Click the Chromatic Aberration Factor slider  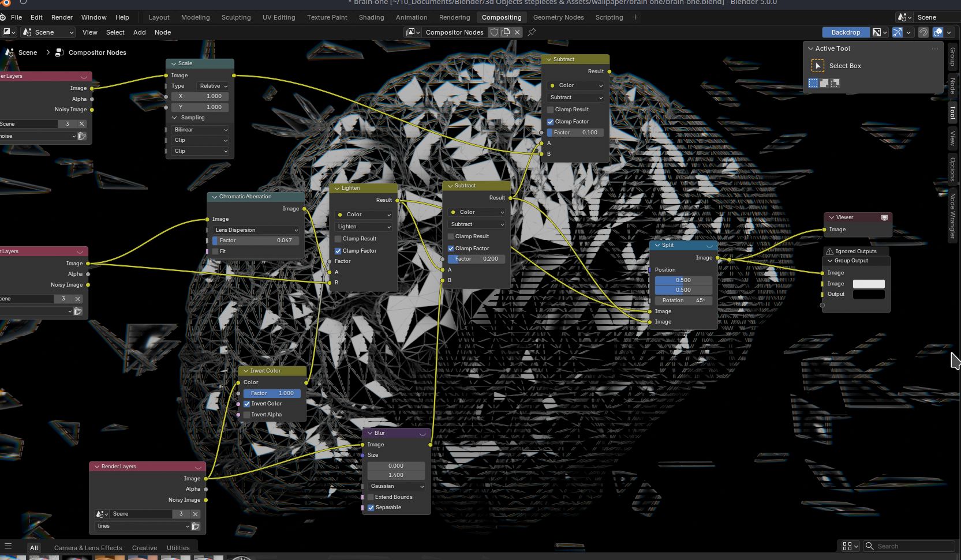click(x=256, y=240)
